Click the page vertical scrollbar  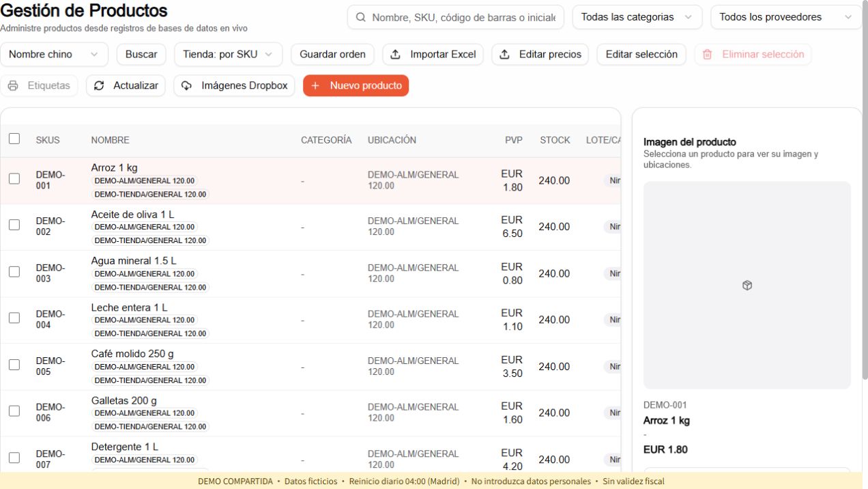[865, 191]
